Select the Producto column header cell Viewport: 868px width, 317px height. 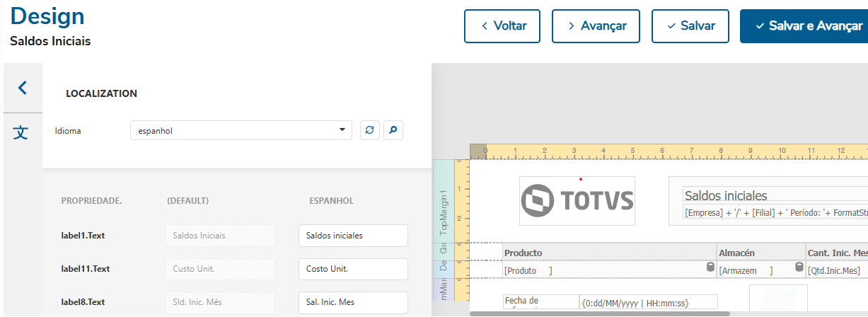pos(608,253)
